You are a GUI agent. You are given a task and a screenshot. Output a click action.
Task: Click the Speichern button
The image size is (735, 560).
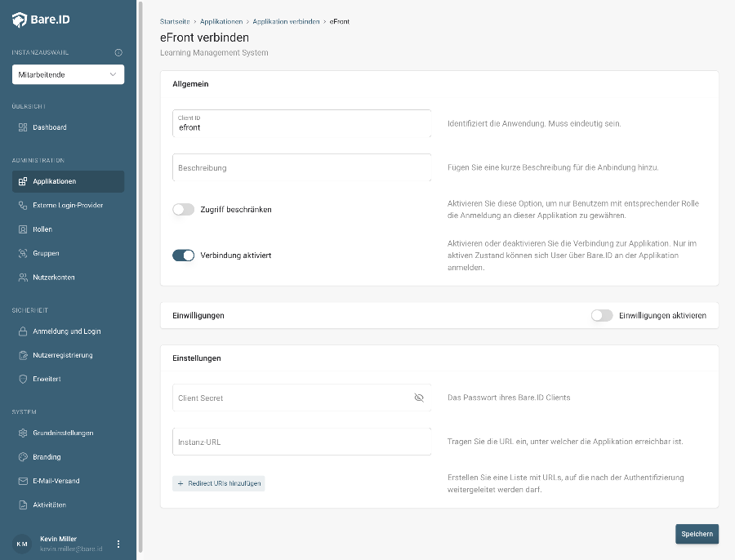pyautogui.click(x=697, y=534)
